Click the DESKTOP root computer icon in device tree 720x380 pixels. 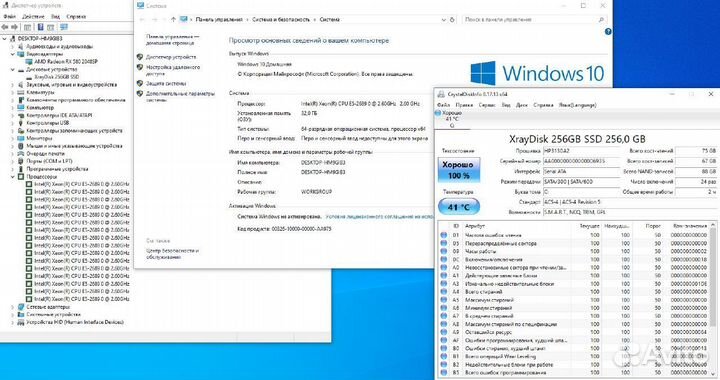point(13,39)
